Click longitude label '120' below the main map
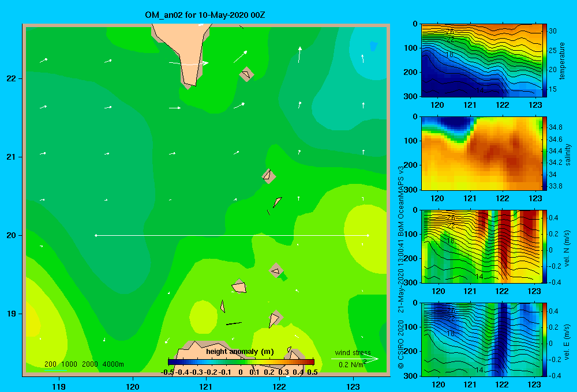Viewport: 577px width, 392px height. pos(133,386)
